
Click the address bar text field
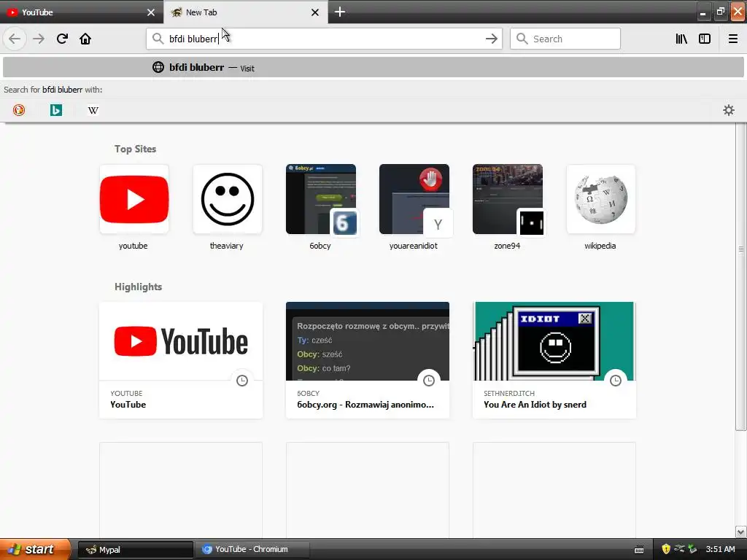click(324, 39)
